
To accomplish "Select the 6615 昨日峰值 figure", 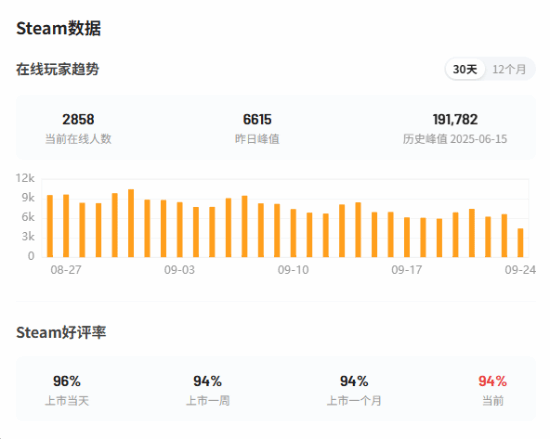I will coord(257,120).
